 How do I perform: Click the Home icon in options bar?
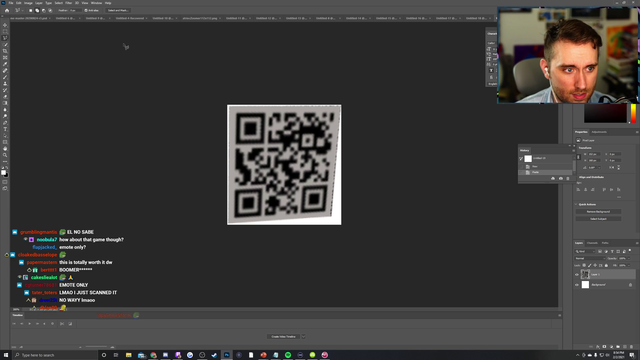pyautogui.click(x=7, y=10)
